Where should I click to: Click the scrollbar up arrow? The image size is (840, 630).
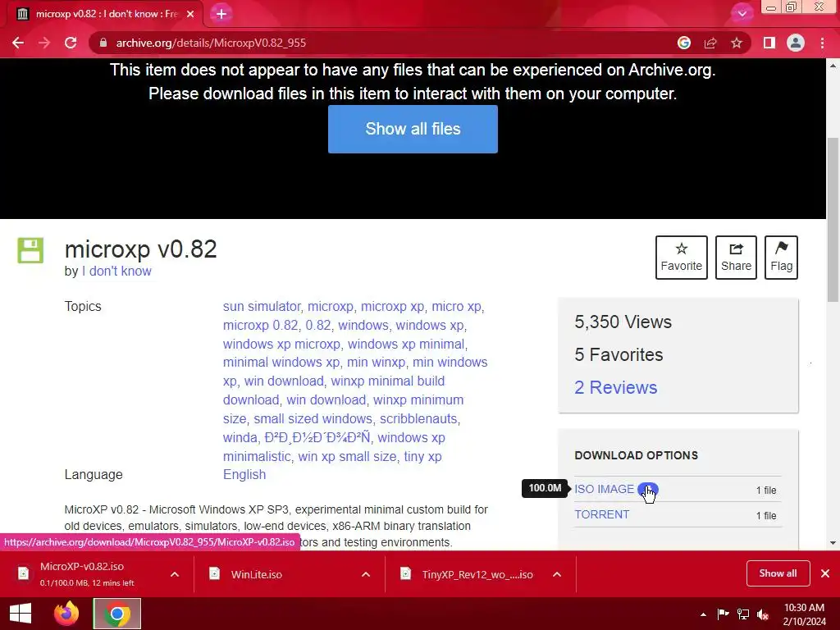[833, 66]
